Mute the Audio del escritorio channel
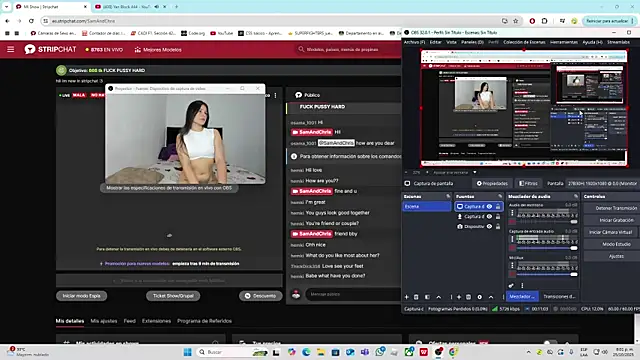Screen dimensions: 640x360 pos(512,222)
